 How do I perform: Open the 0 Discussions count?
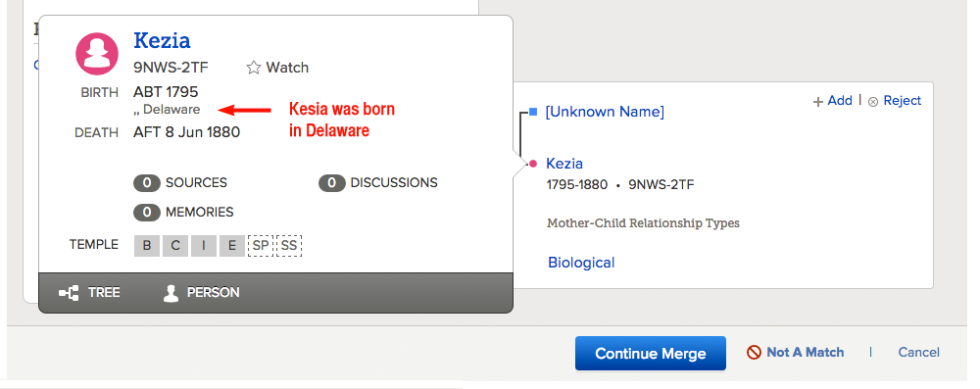tap(378, 182)
